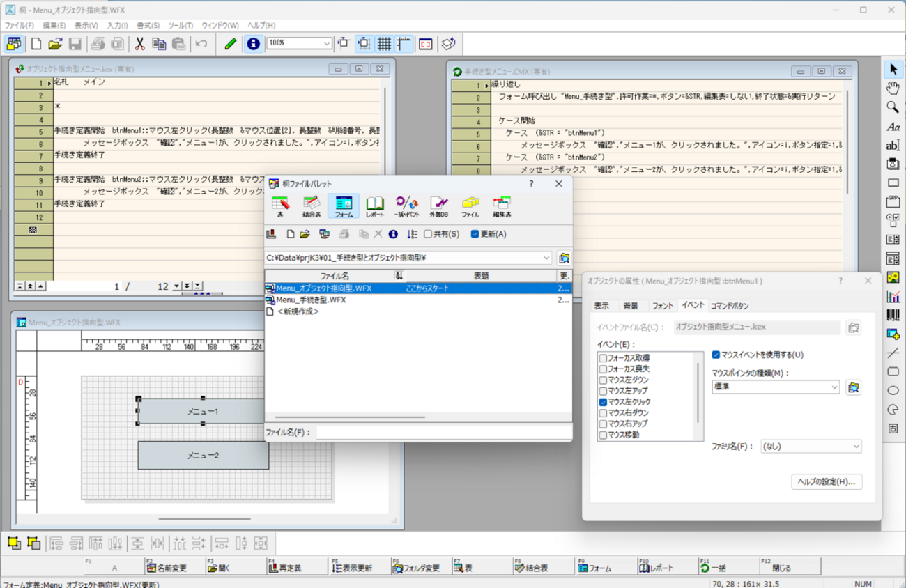Click the scissors cut icon in toolbar
906x588 pixels.
(139, 44)
